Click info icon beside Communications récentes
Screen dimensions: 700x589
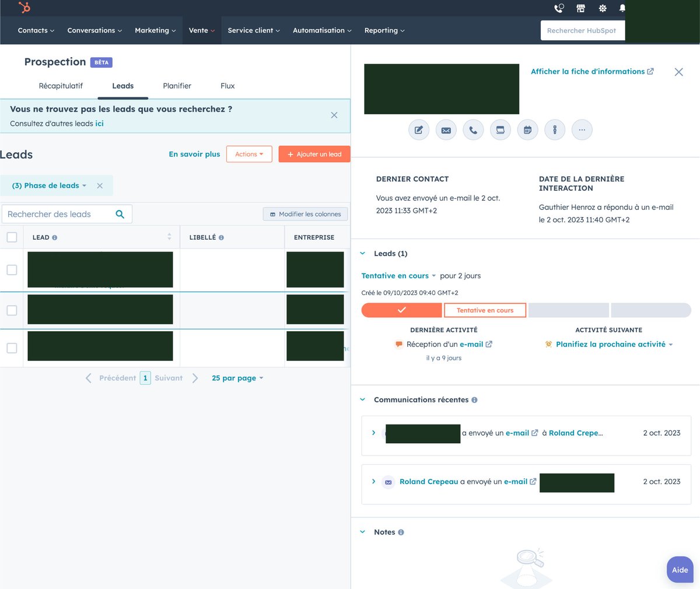click(474, 400)
